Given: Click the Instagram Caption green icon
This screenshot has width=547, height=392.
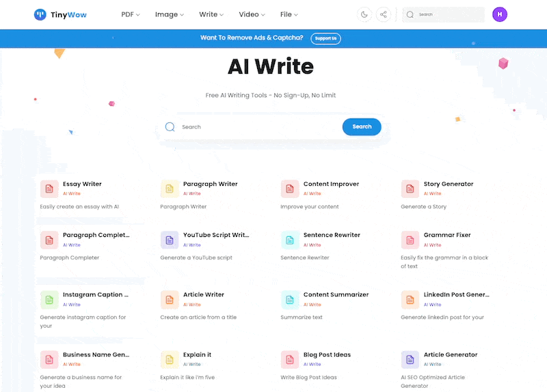Looking at the screenshot, I should click(x=49, y=300).
